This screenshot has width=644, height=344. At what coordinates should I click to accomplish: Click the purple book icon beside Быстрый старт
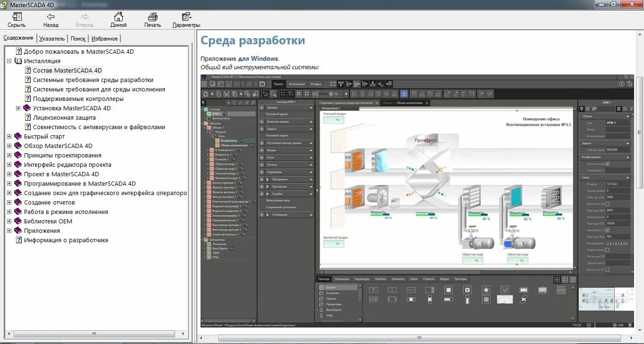tap(18, 136)
